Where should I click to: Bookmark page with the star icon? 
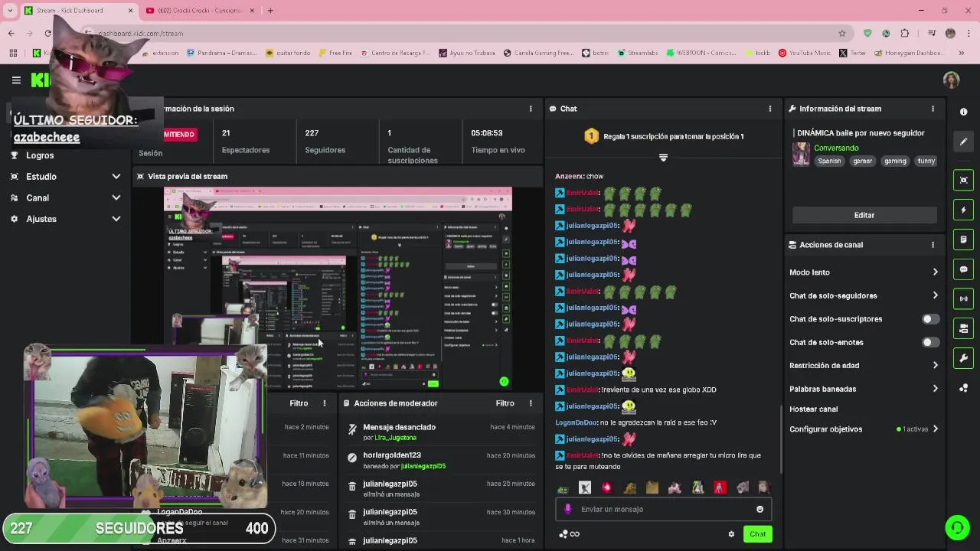click(x=842, y=34)
